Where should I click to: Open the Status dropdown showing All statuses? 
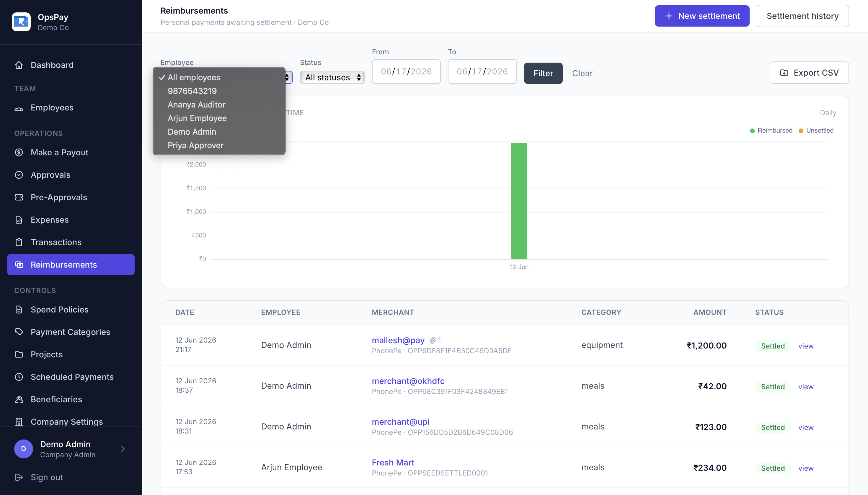pos(332,77)
